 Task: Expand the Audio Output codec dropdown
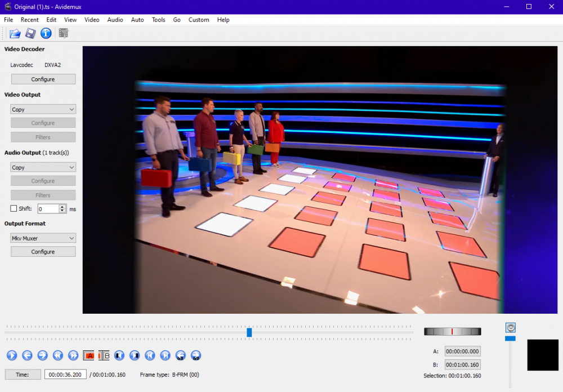[x=43, y=168]
